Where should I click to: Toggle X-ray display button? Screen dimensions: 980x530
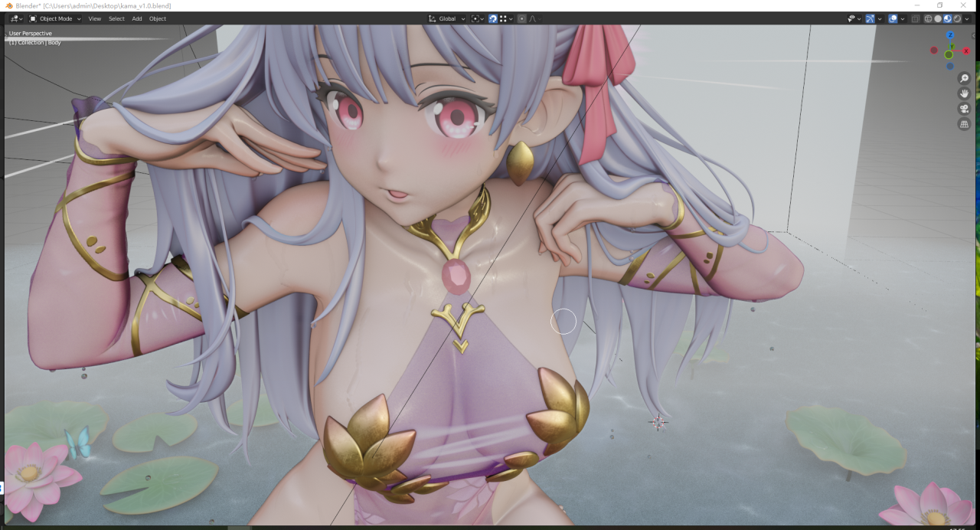tap(915, 18)
